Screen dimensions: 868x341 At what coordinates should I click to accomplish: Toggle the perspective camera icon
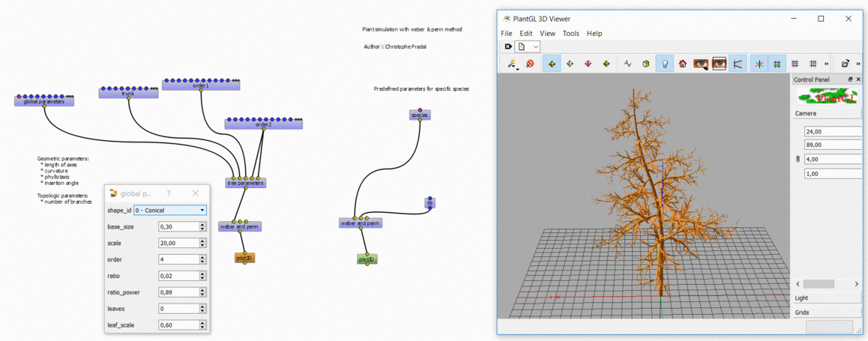click(738, 64)
